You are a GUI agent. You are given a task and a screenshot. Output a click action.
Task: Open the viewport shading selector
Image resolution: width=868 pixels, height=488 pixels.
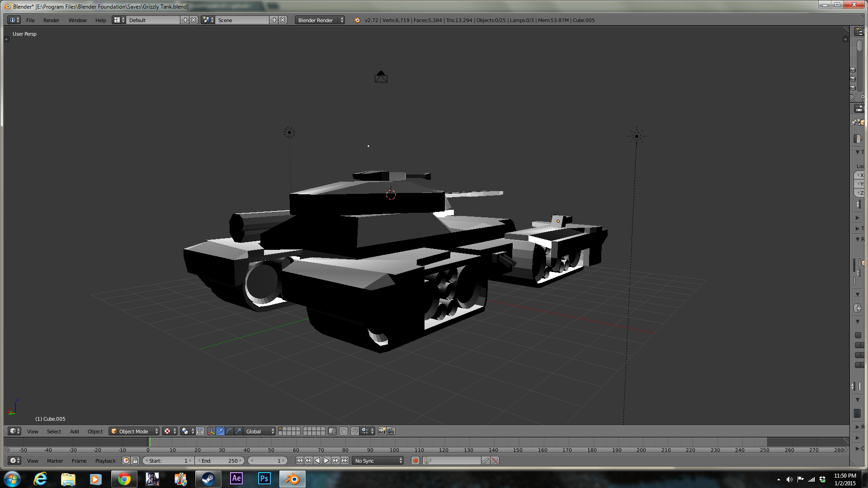pos(170,432)
